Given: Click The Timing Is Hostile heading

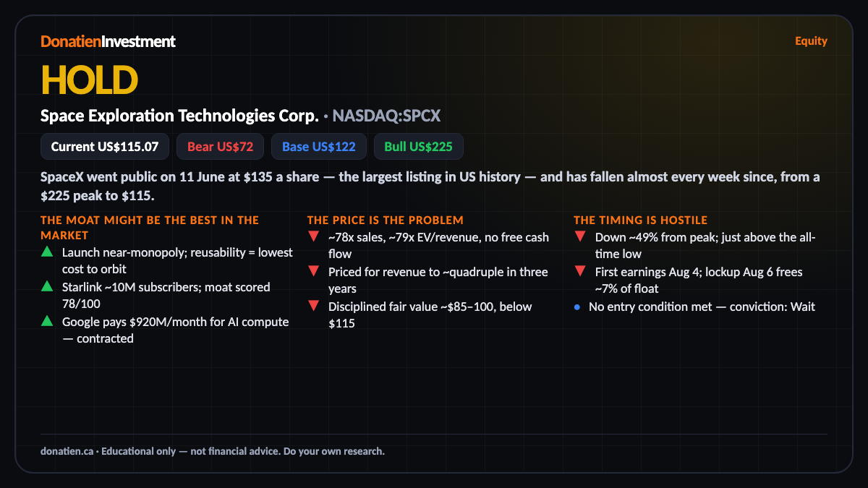Looking at the screenshot, I should coord(641,220).
